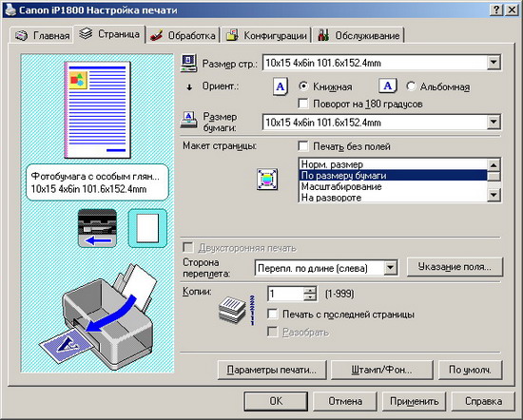Click the Фотобумага media info box

point(97,182)
